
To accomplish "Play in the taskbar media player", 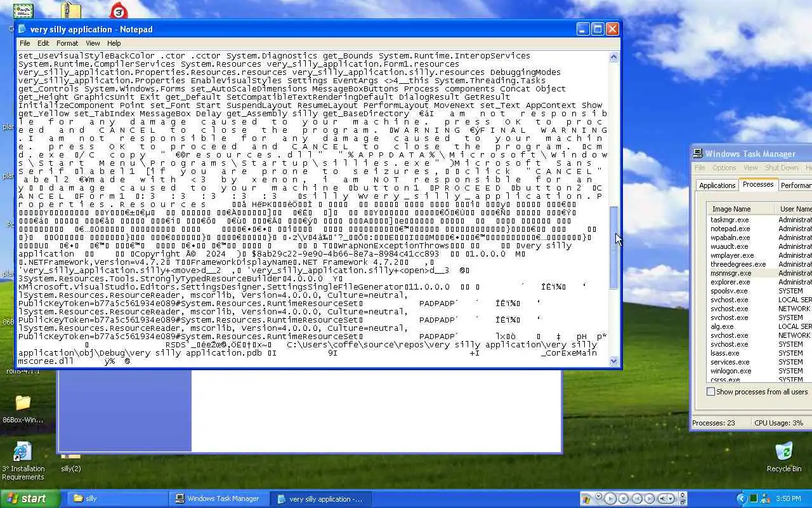I will pyautogui.click(x=610, y=498).
